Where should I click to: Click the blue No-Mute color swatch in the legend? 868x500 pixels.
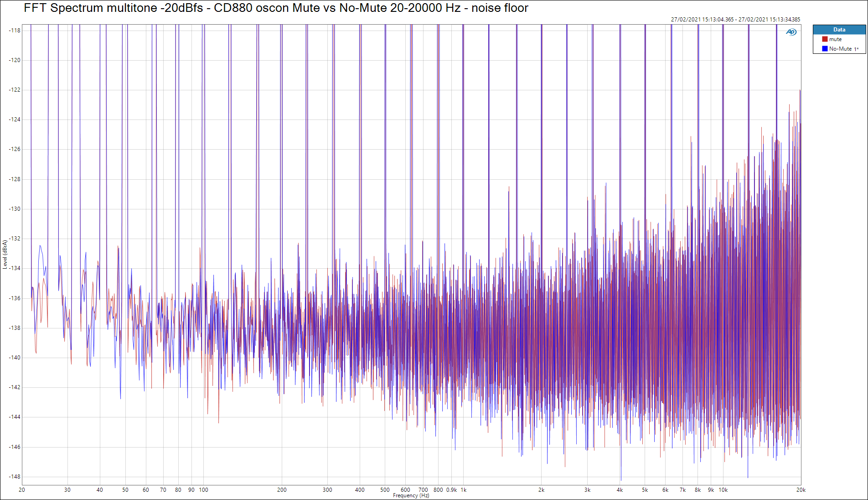tap(825, 49)
